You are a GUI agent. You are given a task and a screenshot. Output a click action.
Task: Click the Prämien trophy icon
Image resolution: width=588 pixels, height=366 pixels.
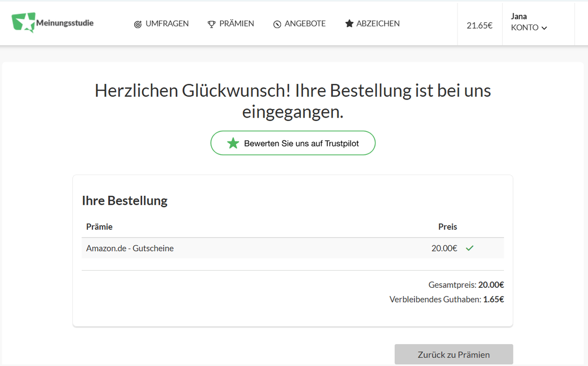(211, 24)
